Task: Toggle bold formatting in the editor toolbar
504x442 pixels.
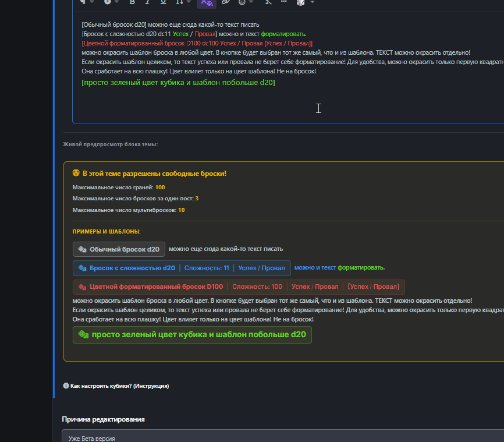Action: 132,2
